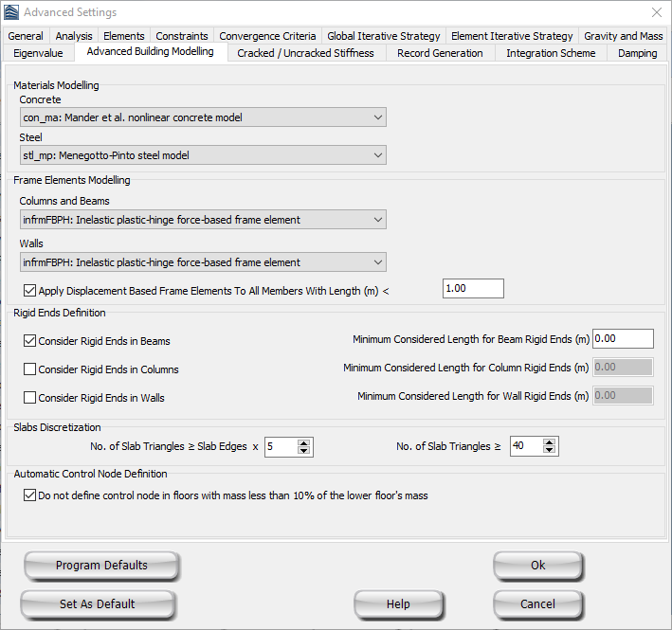Screen dimensions: 672x630
Task: Switch to the Convergence Criteria tab
Action: [x=268, y=36]
